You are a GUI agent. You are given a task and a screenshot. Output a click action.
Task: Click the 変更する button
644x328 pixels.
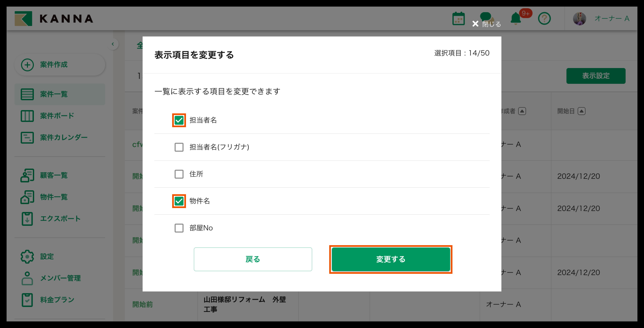pyautogui.click(x=391, y=259)
